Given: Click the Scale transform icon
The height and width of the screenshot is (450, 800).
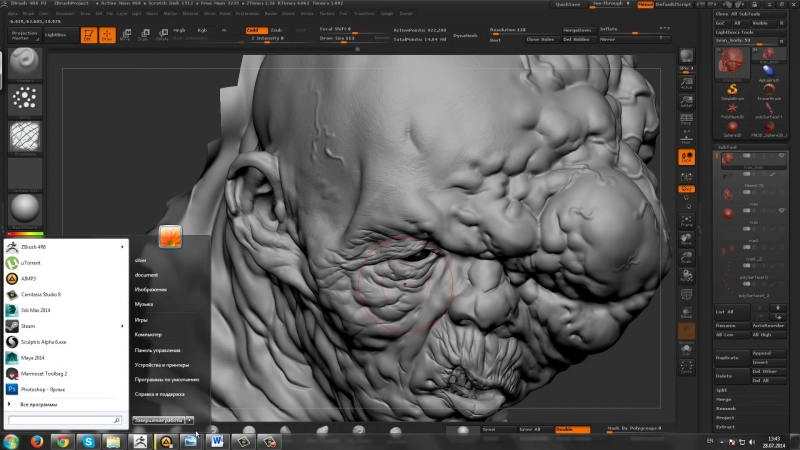Looking at the screenshot, I should click(x=145, y=35).
